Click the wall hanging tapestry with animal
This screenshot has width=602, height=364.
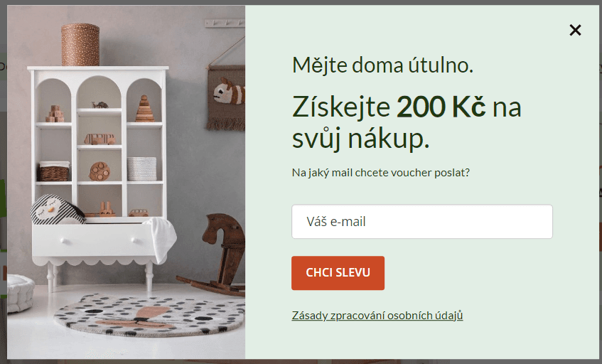[x=227, y=98]
